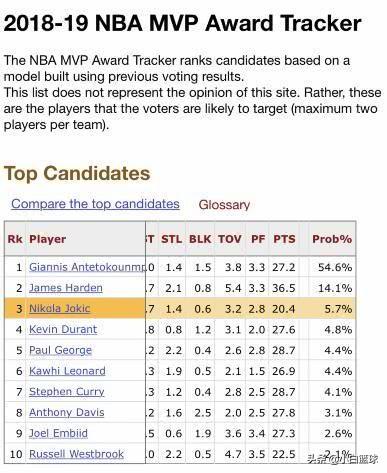The image size is (387, 473).
Task: Sort table by Prob% column header
Action: click(x=332, y=239)
